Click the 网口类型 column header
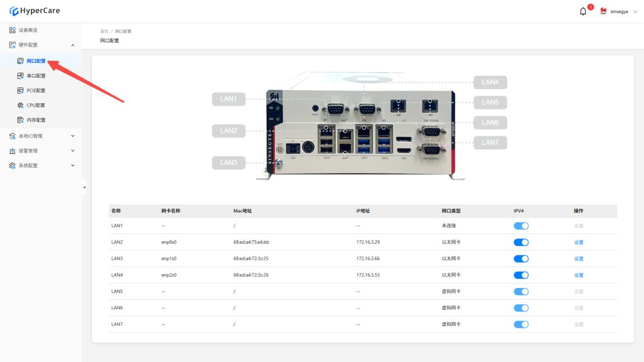The height and width of the screenshot is (362, 644). click(x=451, y=211)
